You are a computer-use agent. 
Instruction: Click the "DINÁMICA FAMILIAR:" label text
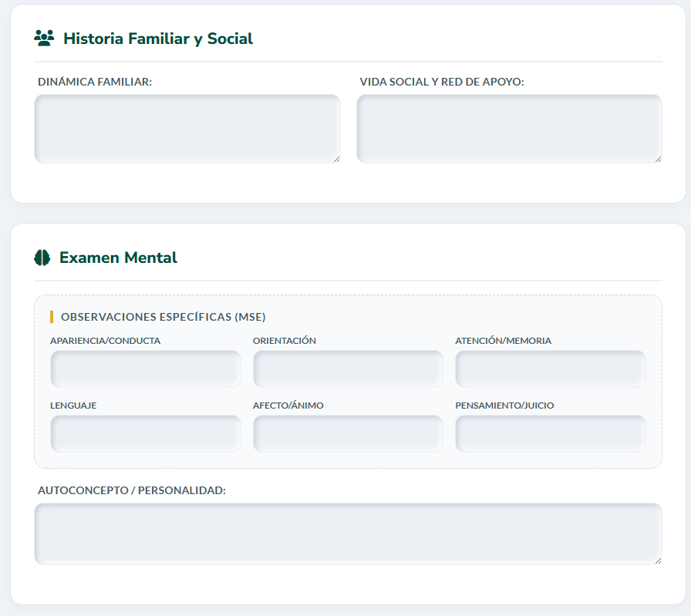95,82
